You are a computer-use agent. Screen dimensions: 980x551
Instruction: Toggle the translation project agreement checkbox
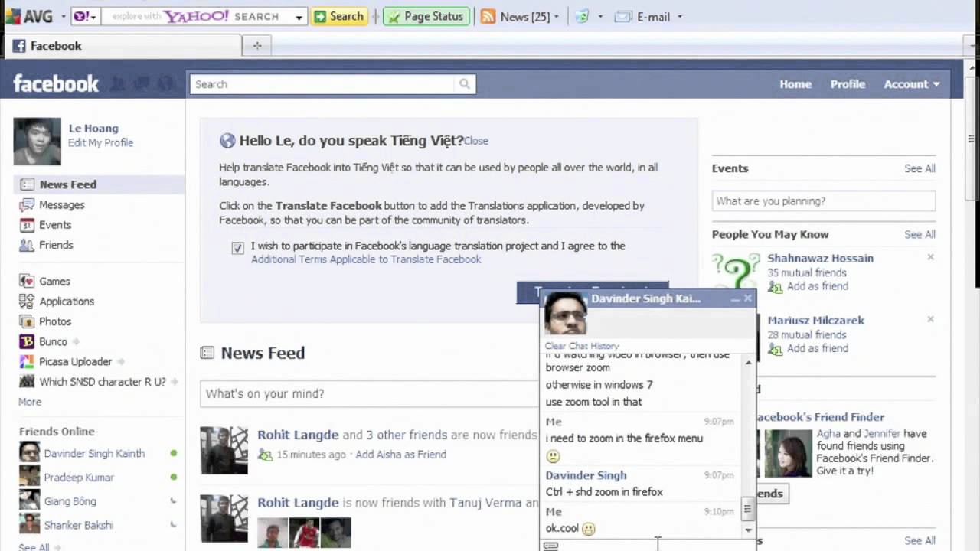(x=237, y=248)
